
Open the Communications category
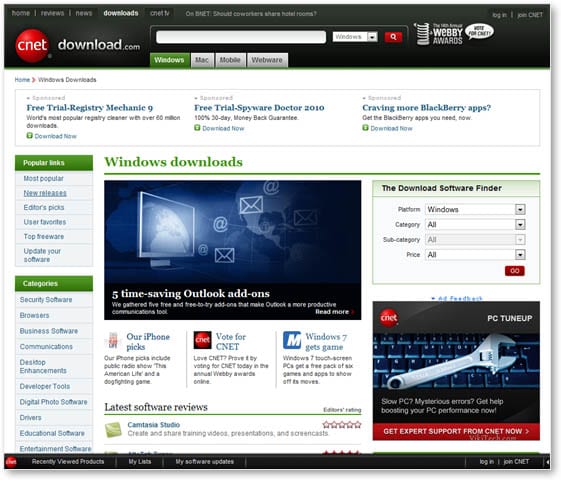[46, 347]
